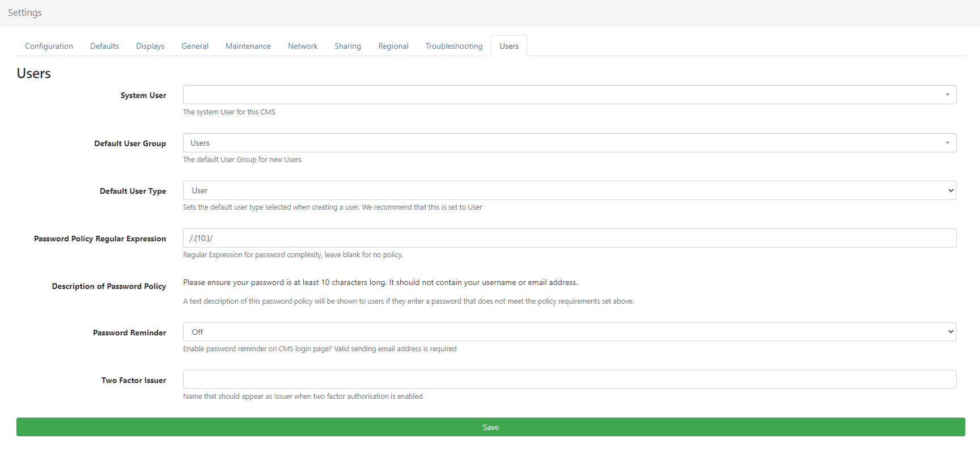The height and width of the screenshot is (451, 980).
Task: Open the General settings tab
Action: pyautogui.click(x=195, y=46)
